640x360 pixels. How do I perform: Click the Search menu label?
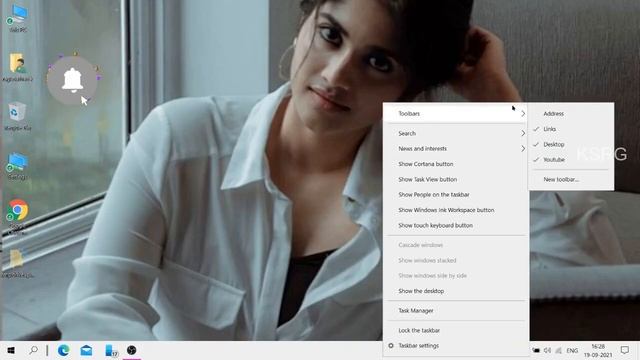click(x=407, y=133)
